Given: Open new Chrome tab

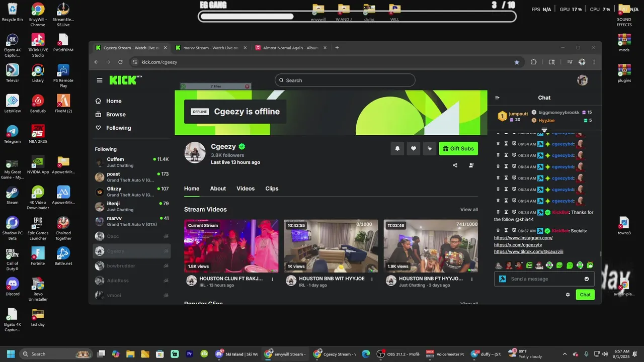Looking at the screenshot, I should tap(337, 48).
